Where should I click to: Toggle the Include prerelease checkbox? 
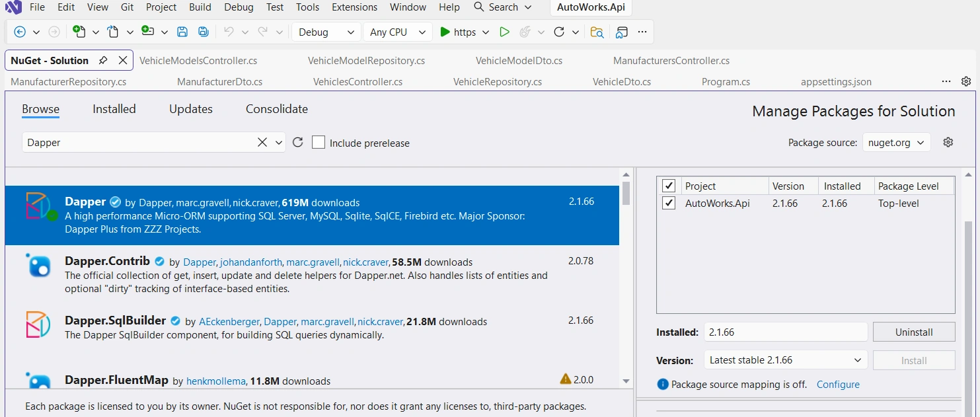pyautogui.click(x=319, y=142)
